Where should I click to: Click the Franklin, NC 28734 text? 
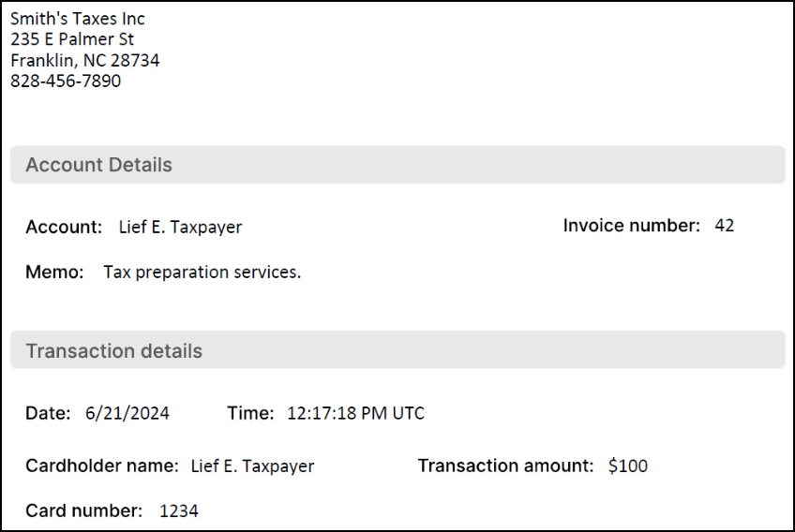coord(85,60)
